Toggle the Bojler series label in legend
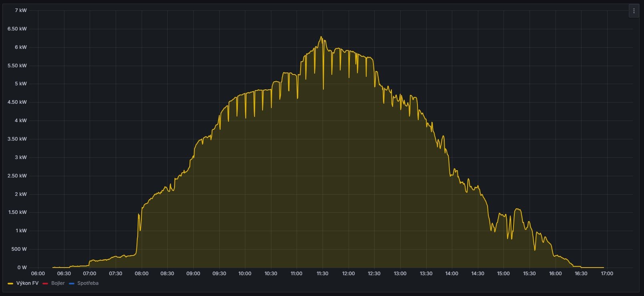Image resolution: width=644 pixels, height=296 pixels. (58, 283)
